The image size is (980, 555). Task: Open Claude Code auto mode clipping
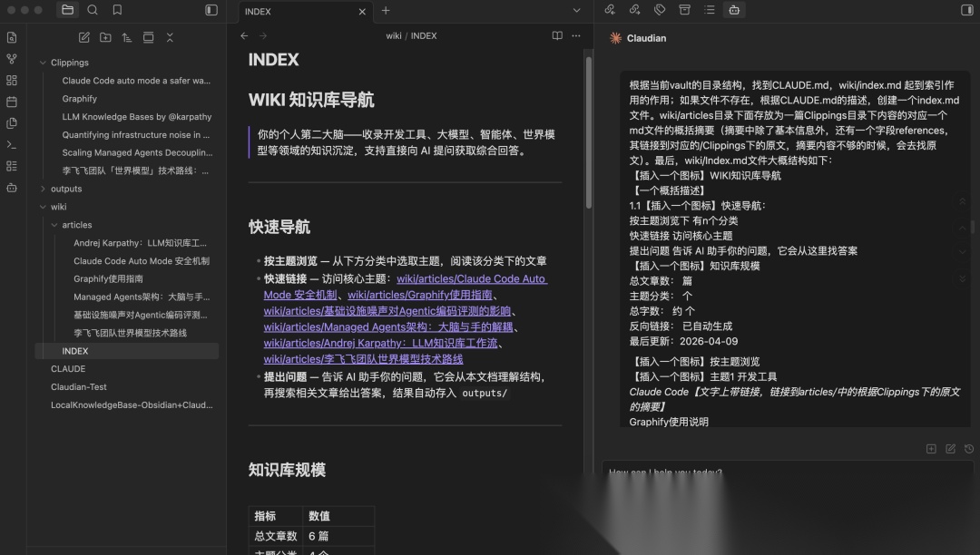136,81
